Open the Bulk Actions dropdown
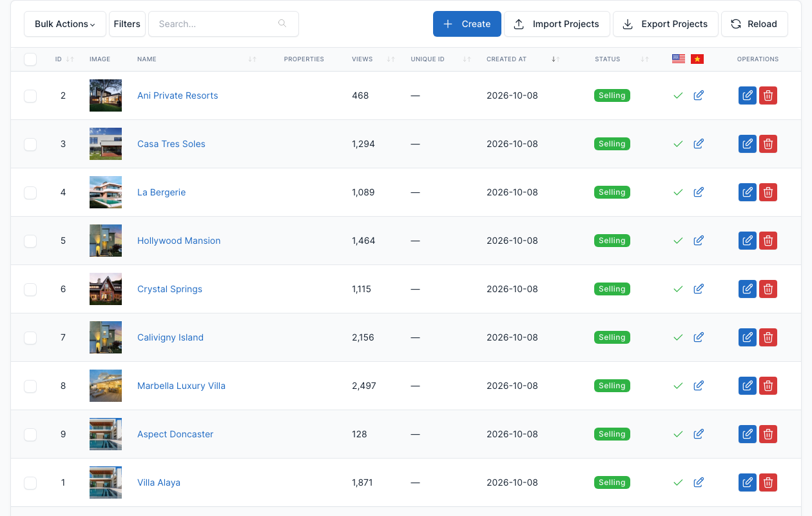The image size is (812, 516). click(x=65, y=24)
